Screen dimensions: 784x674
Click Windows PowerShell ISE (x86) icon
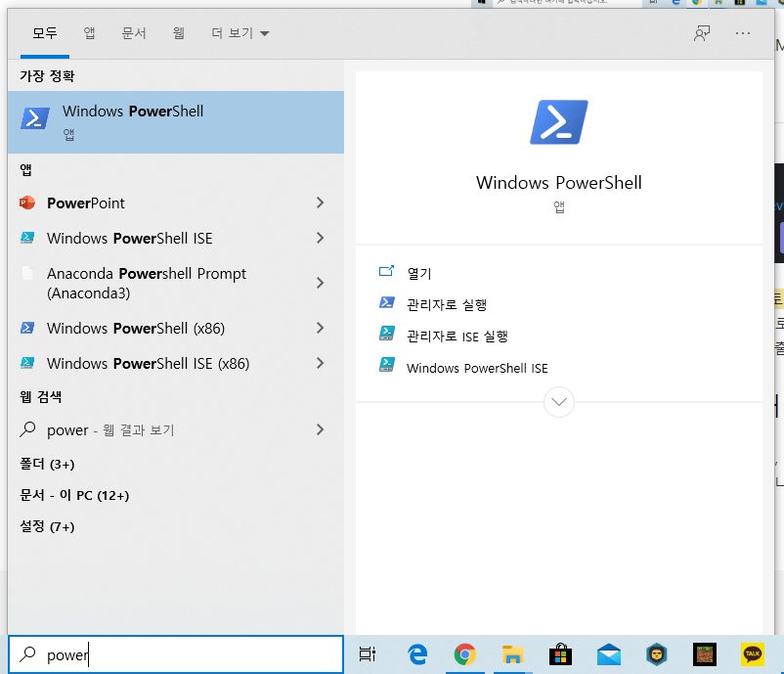click(27, 363)
